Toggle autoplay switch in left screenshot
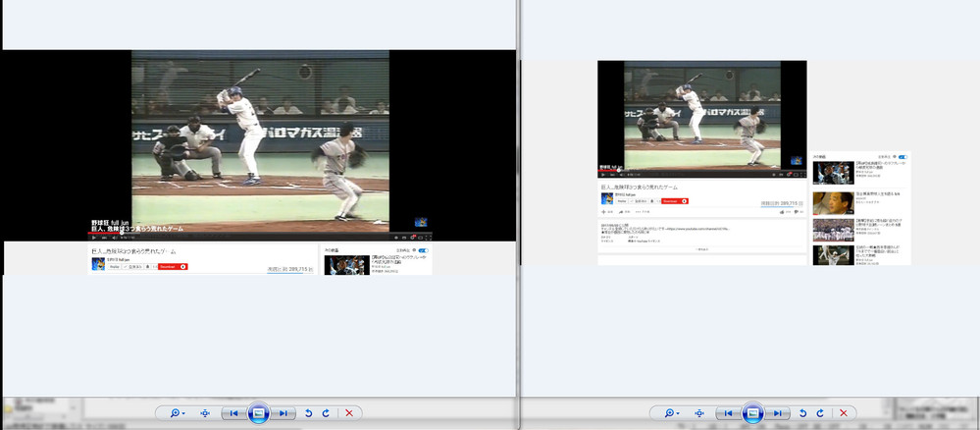The width and height of the screenshot is (980, 430). pos(423,250)
